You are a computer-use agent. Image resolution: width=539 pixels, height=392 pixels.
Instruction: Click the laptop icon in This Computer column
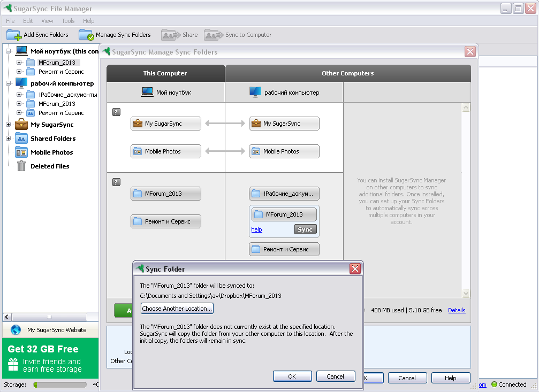[147, 92]
